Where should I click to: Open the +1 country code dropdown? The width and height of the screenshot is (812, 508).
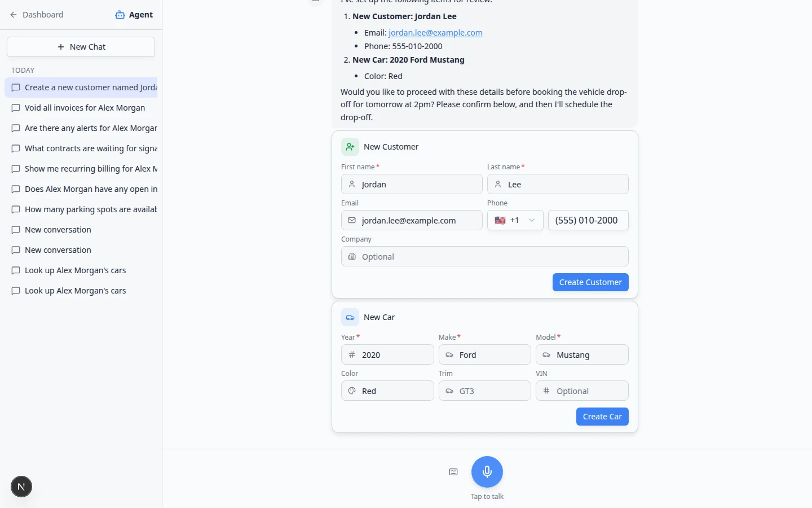[x=515, y=220]
